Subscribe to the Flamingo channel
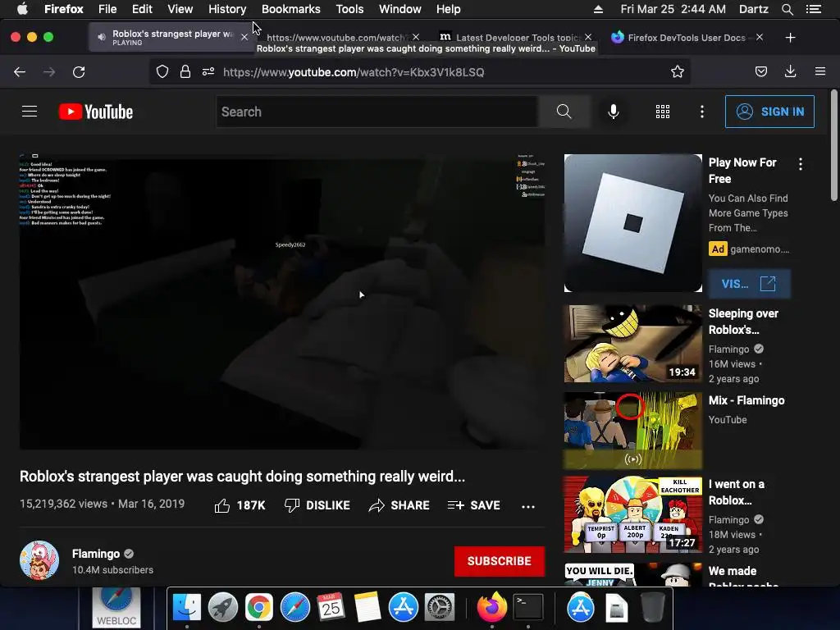This screenshot has height=630, width=840. tap(500, 561)
